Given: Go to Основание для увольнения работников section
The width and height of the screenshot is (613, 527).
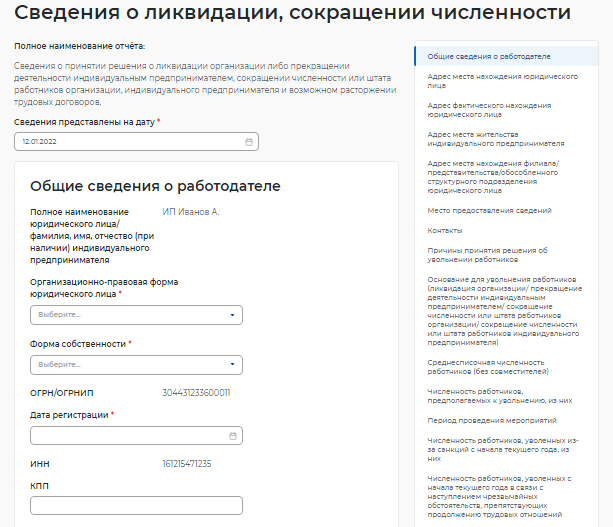Looking at the screenshot, I should pyautogui.click(x=505, y=311).
